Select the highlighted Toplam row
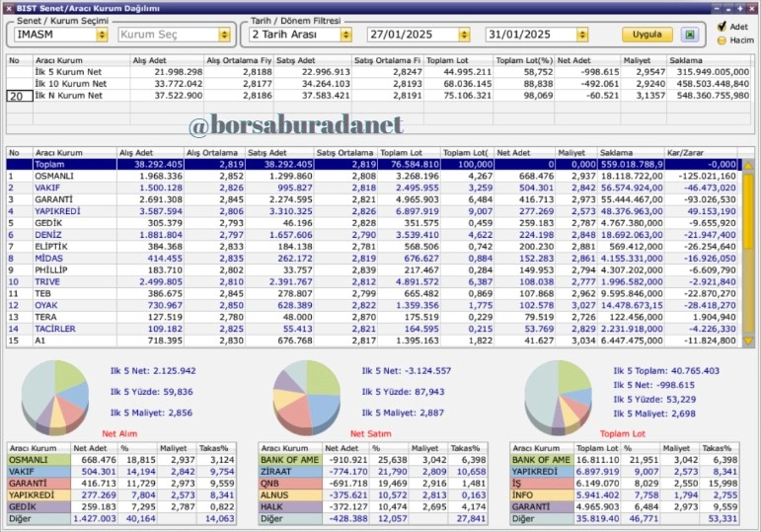The width and height of the screenshot is (761, 532). 374,165
